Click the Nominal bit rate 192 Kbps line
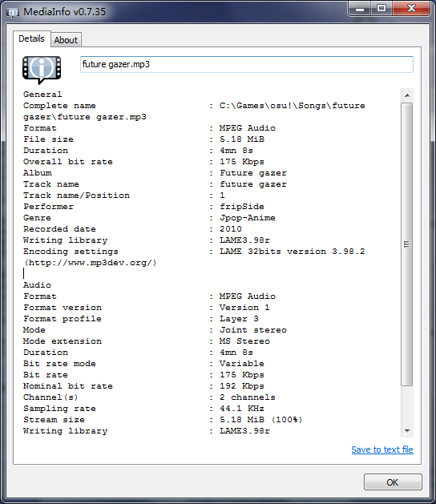Screen dimensions: 436x504 click(x=143, y=385)
